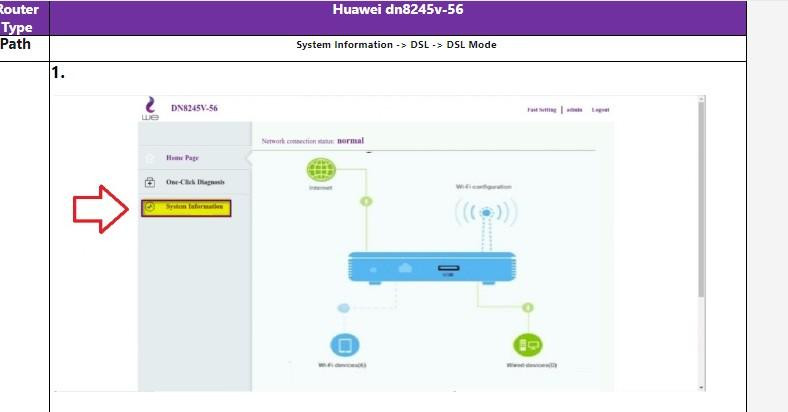Click the Wi-Fi configuration label
Screen dimensions: 788x412
pyautogui.click(x=483, y=186)
